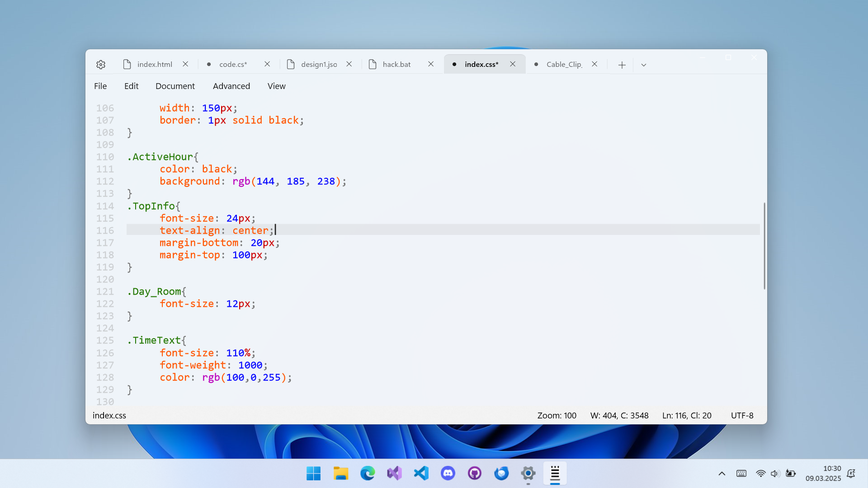Close the Cable_Clip tab

click(594, 64)
